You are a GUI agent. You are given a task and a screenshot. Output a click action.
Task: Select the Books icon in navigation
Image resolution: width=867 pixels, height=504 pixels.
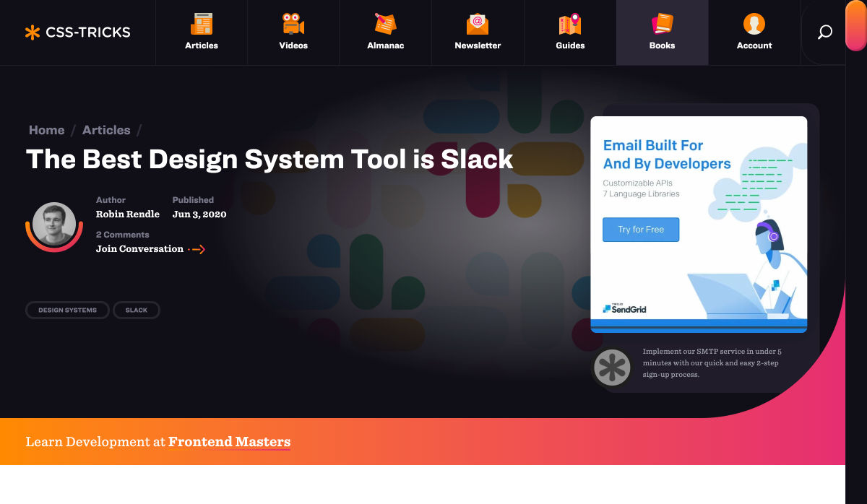pos(662,25)
